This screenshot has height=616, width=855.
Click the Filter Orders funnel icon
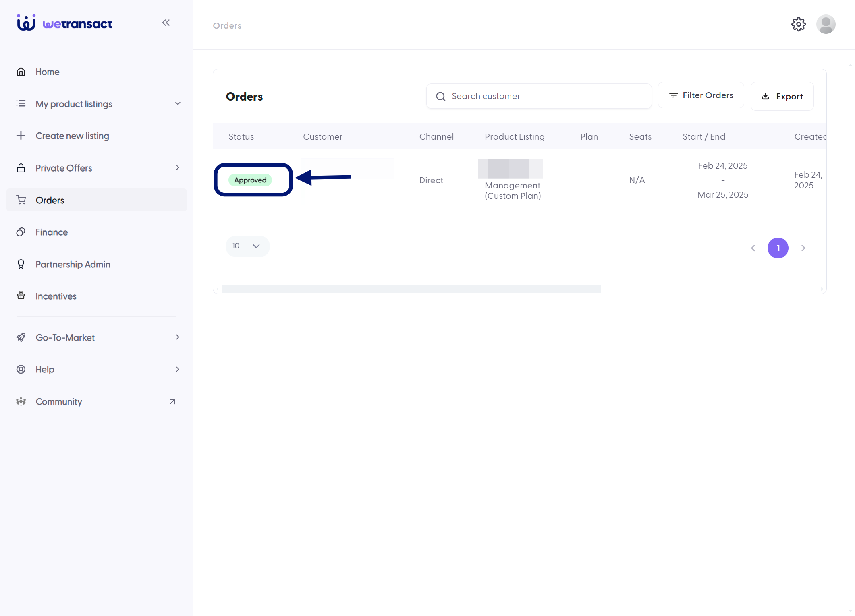click(x=673, y=95)
